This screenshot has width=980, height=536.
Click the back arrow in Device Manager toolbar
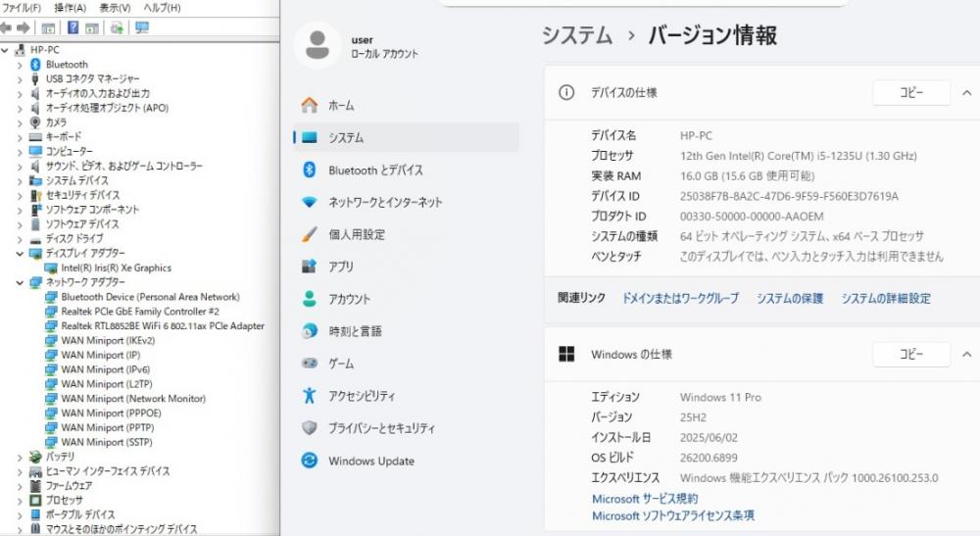(6, 27)
